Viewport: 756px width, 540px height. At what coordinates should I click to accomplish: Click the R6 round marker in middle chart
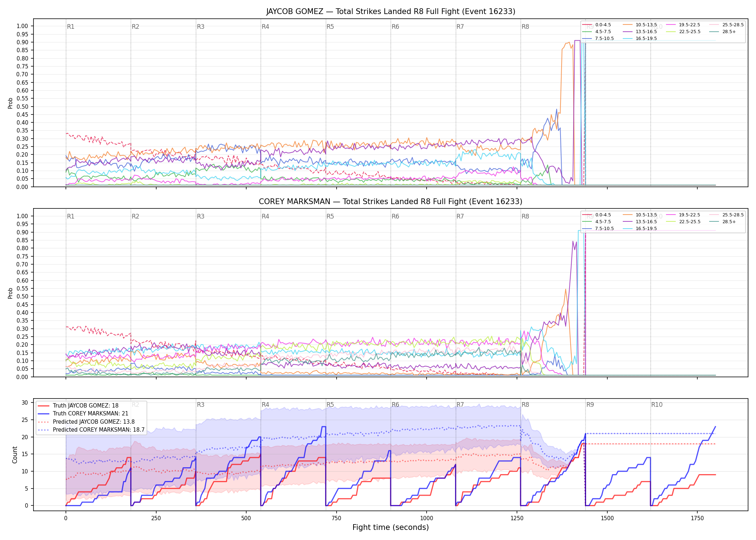(395, 216)
